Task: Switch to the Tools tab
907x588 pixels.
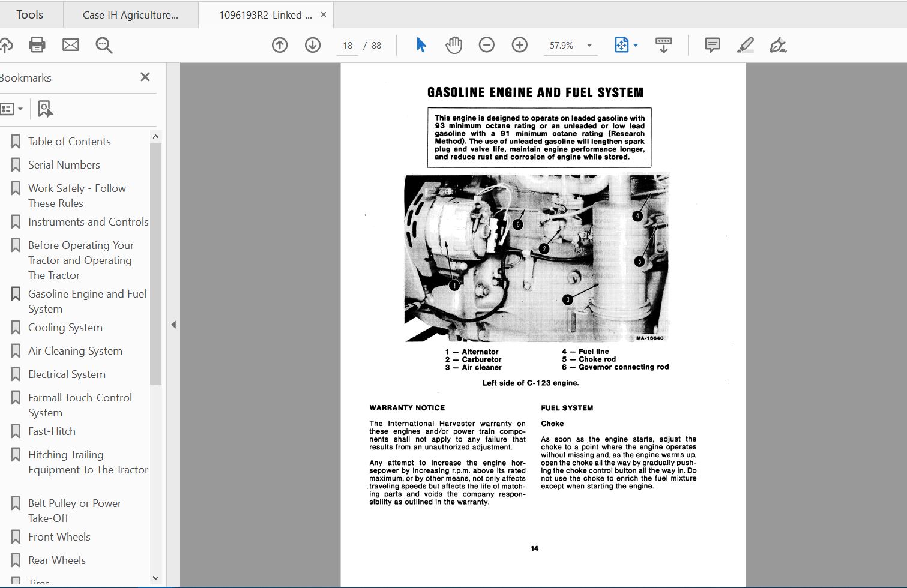Action: 29,14
